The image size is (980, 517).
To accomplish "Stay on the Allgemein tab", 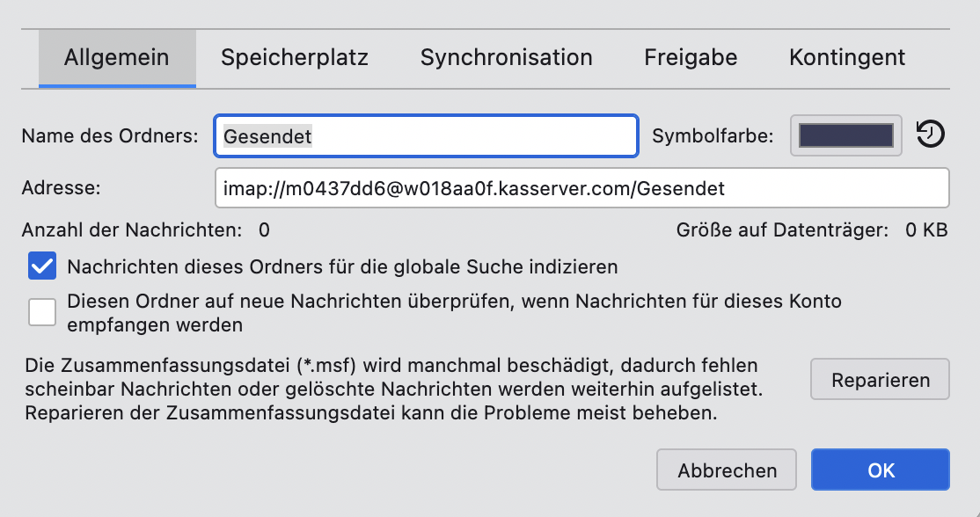I will pyautogui.click(x=117, y=58).
